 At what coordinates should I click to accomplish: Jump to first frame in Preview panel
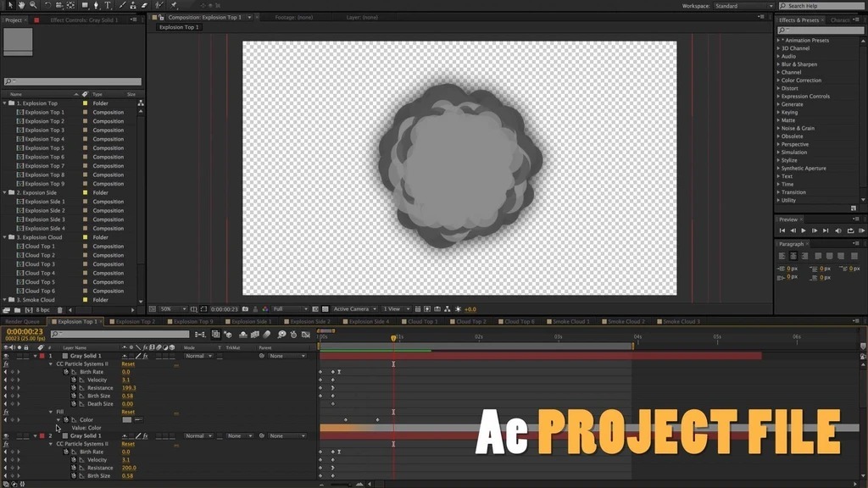point(782,230)
